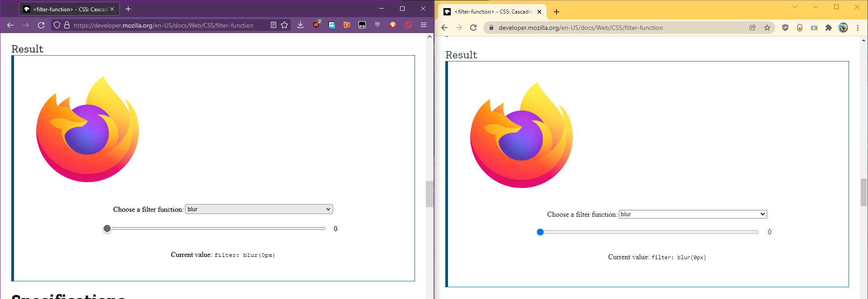Click the Firefox logo image in Firefox window
The height and width of the screenshot is (299, 868).
(88, 129)
